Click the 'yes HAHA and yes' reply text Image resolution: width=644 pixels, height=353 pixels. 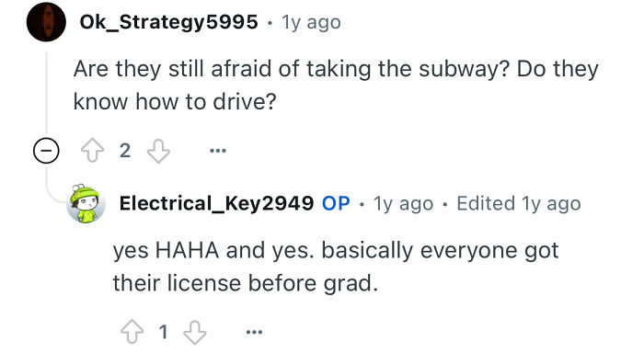[x=336, y=267]
